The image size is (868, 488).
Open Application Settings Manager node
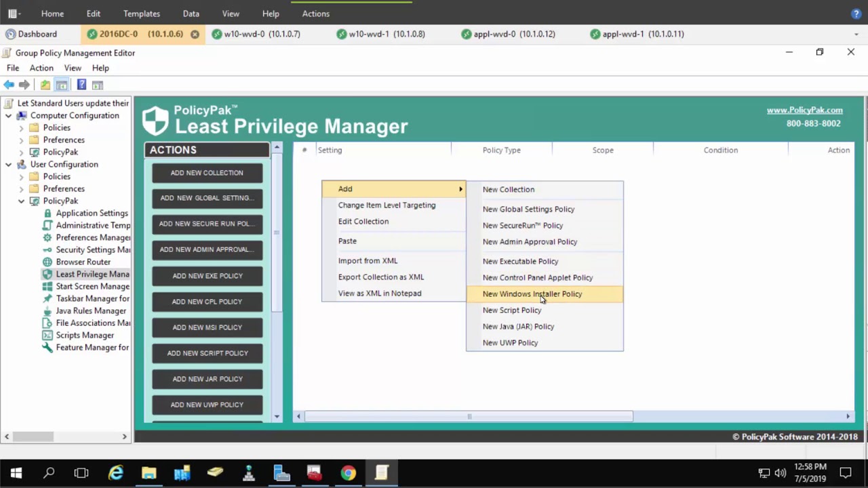pyautogui.click(x=92, y=213)
